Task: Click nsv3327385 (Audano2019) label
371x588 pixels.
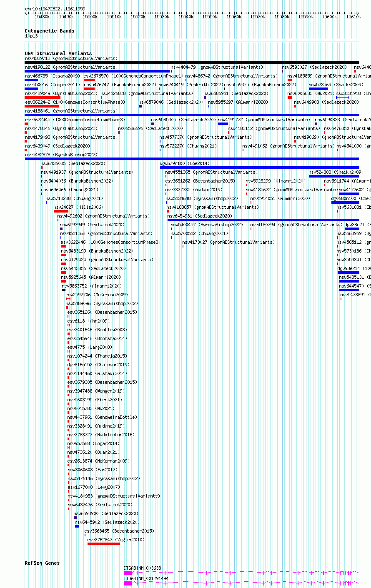Action: pos(194,190)
